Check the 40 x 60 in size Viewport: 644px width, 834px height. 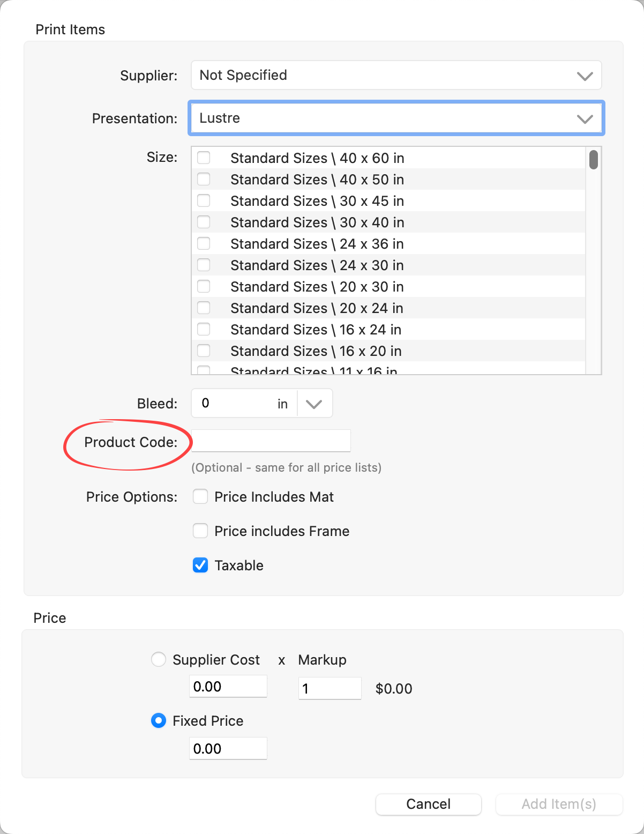pyautogui.click(x=204, y=158)
